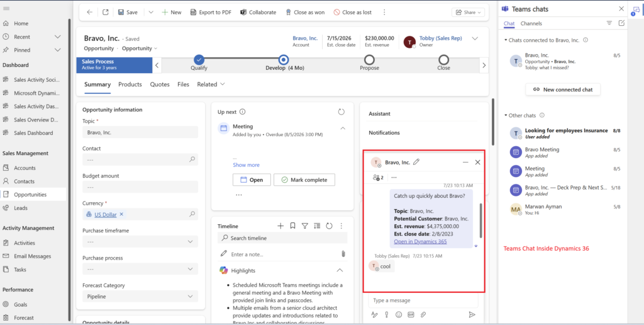Open Leads in the sidebar
Image resolution: width=644 pixels, height=325 pixels.
(x=21, y=208)
